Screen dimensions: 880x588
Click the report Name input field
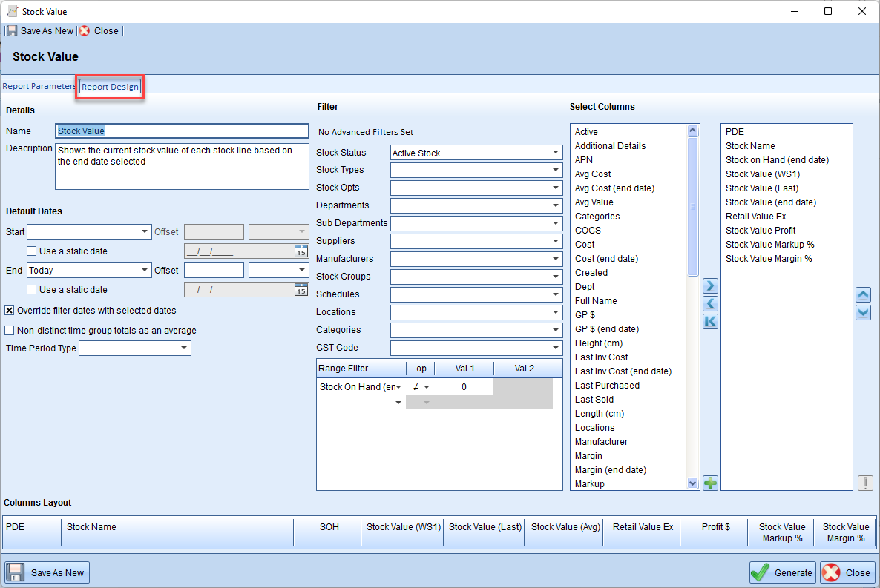click(x=182, y=131)
